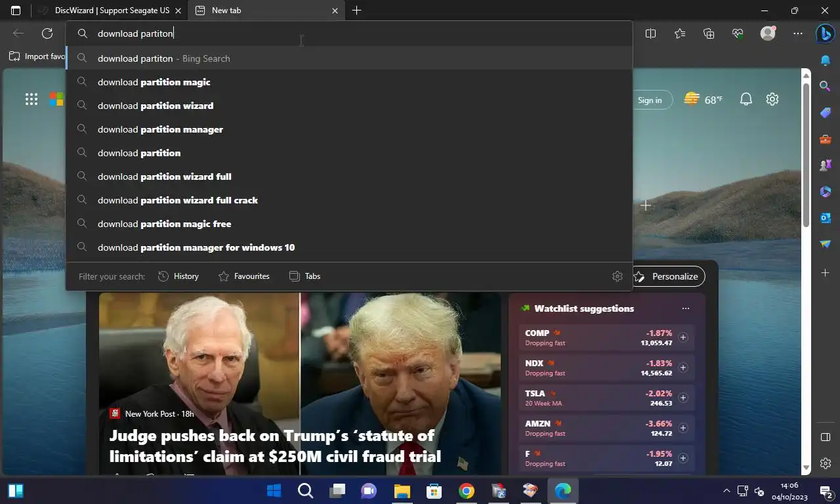Open Windows Start menu
This screenshot has height=504, width=840.
click(x=274, y=491)
